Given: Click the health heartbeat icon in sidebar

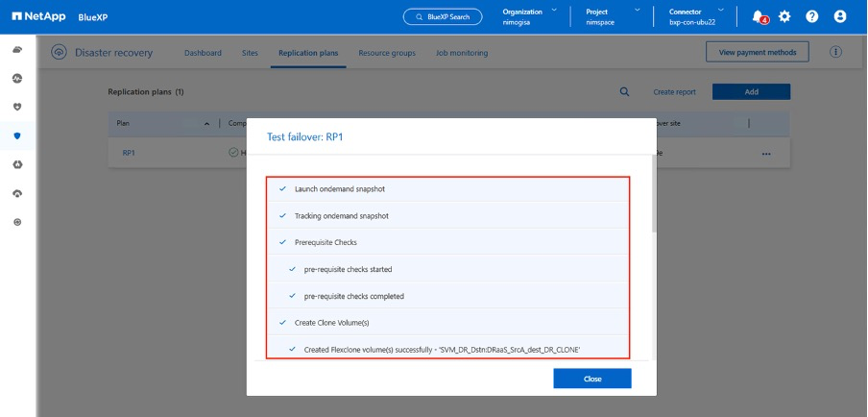Looking at the screenshot, I should point(17,78).
